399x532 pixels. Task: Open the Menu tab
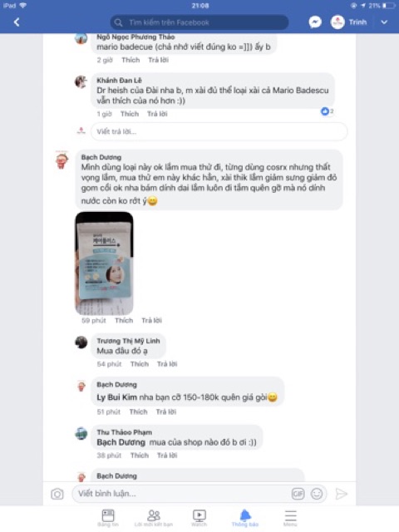(290, 518)
